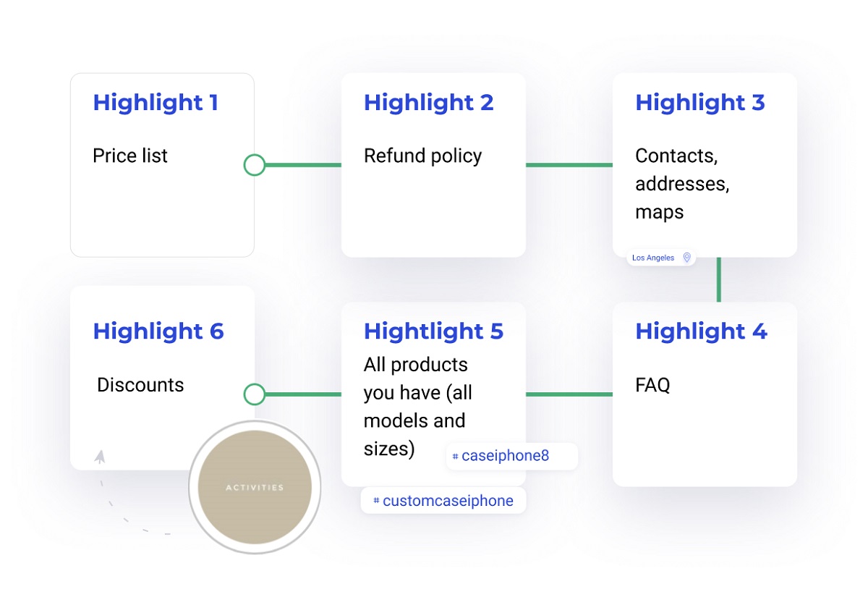Click the hash symbol before customcaseiphone

[376, 501]
